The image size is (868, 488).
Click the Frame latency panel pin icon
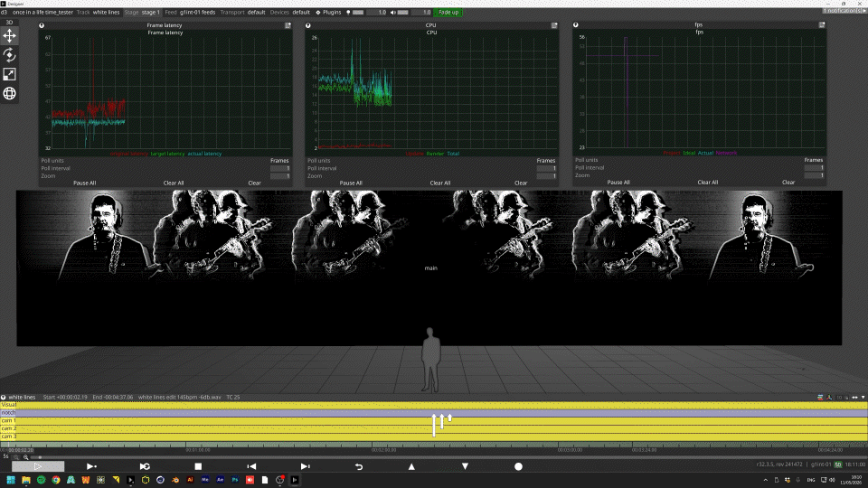coord(42,25)
